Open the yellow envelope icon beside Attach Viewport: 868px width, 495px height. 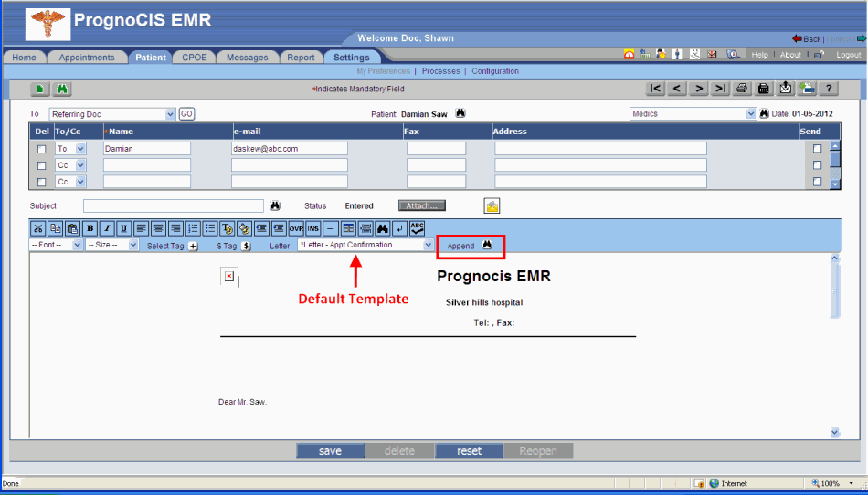click(x=492, y=205)
